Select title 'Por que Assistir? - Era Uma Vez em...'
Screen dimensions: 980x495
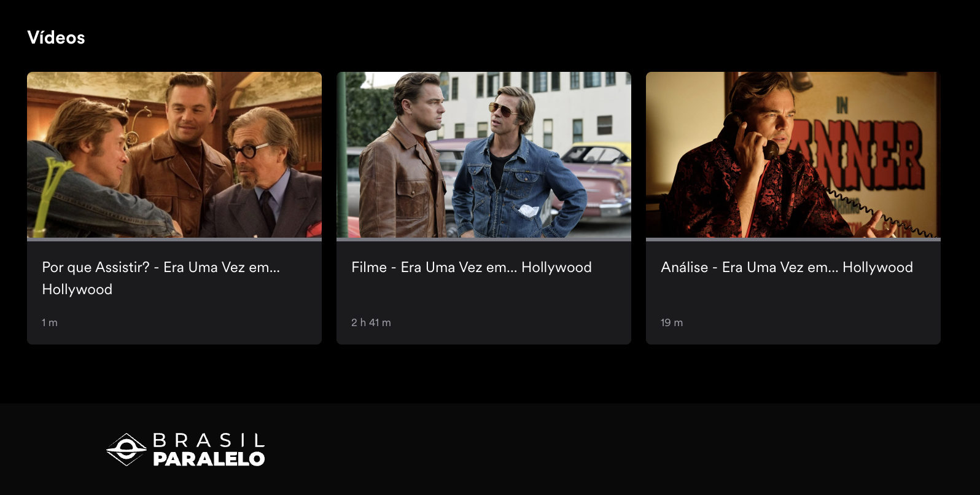click(x=161, y=267)
